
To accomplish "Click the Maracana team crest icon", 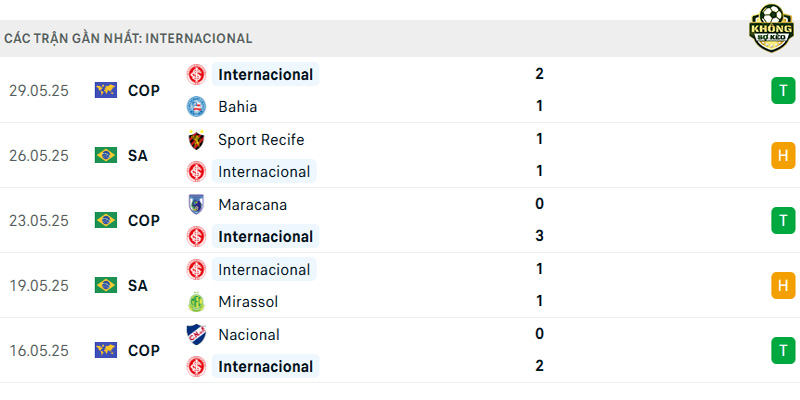I will click(x=196, y=205).
